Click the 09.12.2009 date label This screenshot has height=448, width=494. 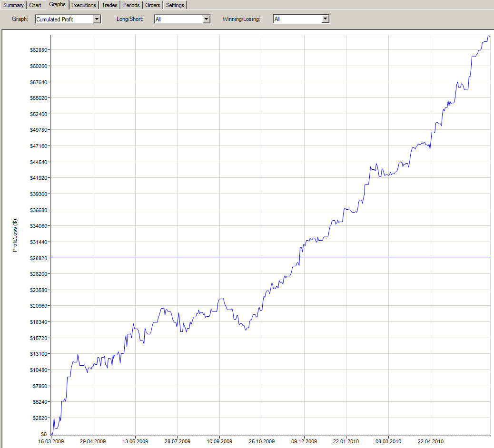[304, 441]
